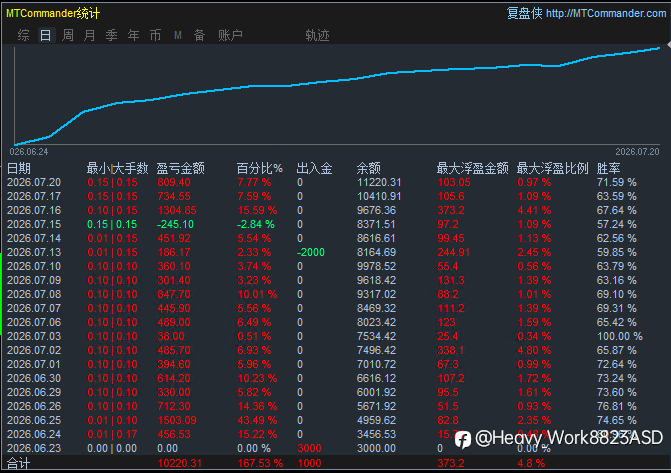671x473 pixels.
Task: Open the 周 weekly tab
Action: pyautogui.click(x=68, y=35)
